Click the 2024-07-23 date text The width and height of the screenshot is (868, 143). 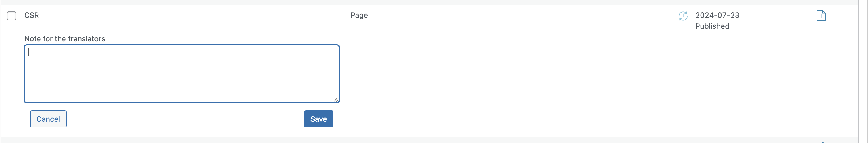(717, 15)
